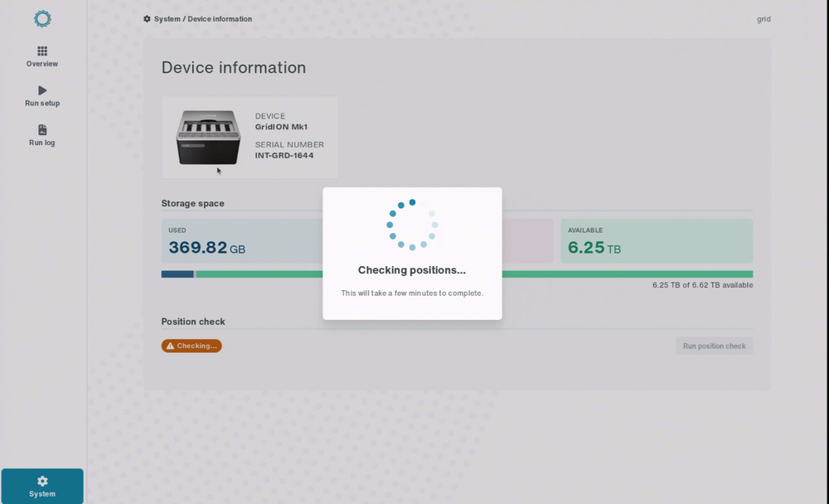Image resolution: width=829 pixels, height=504 pixels.
Task: Click the orange Checking... status badge
Action: click(191, 346)
